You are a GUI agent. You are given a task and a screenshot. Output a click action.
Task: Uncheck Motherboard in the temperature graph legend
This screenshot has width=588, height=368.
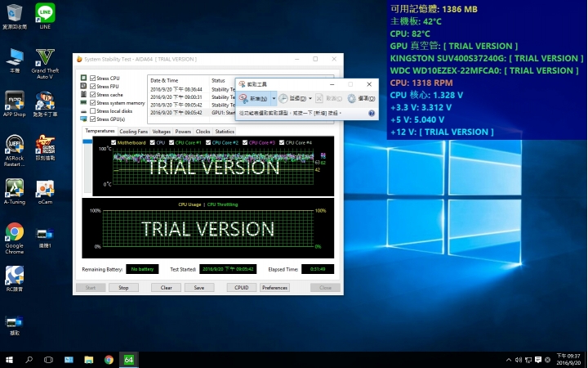[114, 142]
